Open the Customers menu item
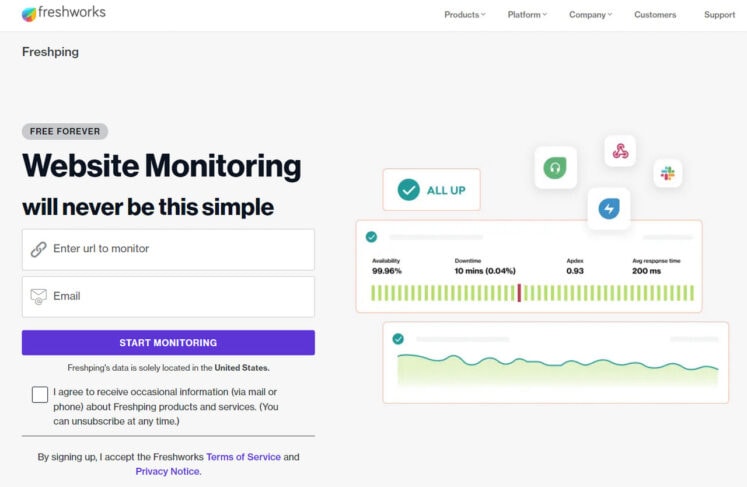747x487 pixels. click(655, 15)
